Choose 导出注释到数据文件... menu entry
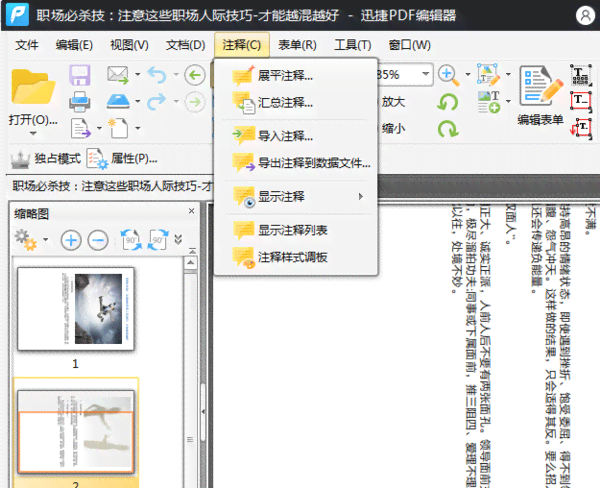This screenshot has width=600, height=488. (x=296, y=163)
